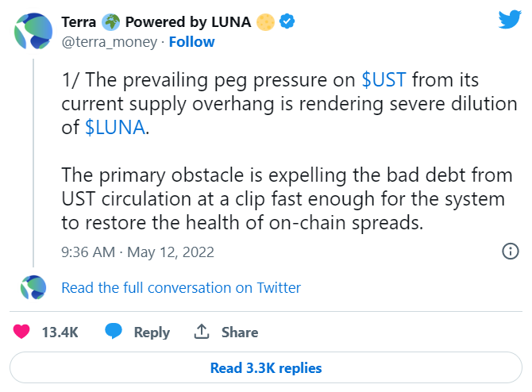Screen dimensions: 532x392
Task: Open the $UST cashtag link
Action: point(385,79)
